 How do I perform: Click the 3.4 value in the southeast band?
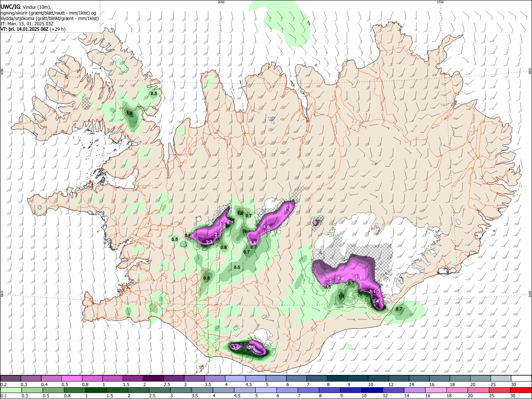[375, 301]
